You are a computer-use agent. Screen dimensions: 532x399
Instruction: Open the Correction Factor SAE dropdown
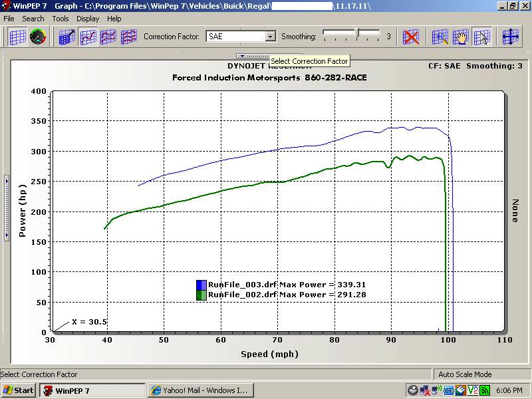click(x=271, y=37)
